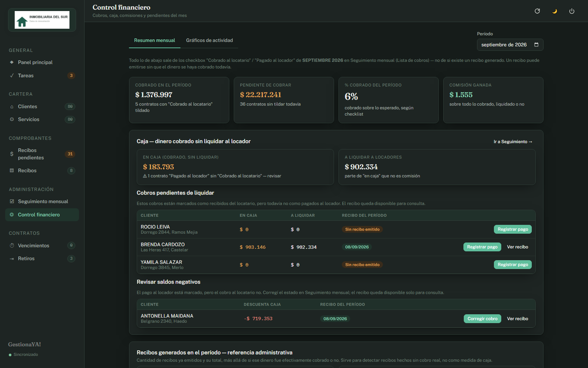Screen dimensions: 588x368
Task: Open the period calendar picker icon
Action: 536,45
